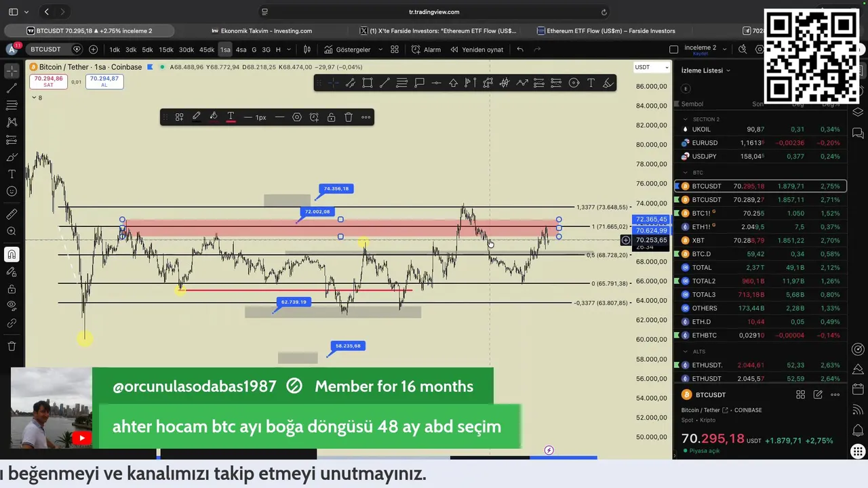Click the compare or add symbol plus button
Viewport: 868px width, 488px height.
[x=93, y=49]
